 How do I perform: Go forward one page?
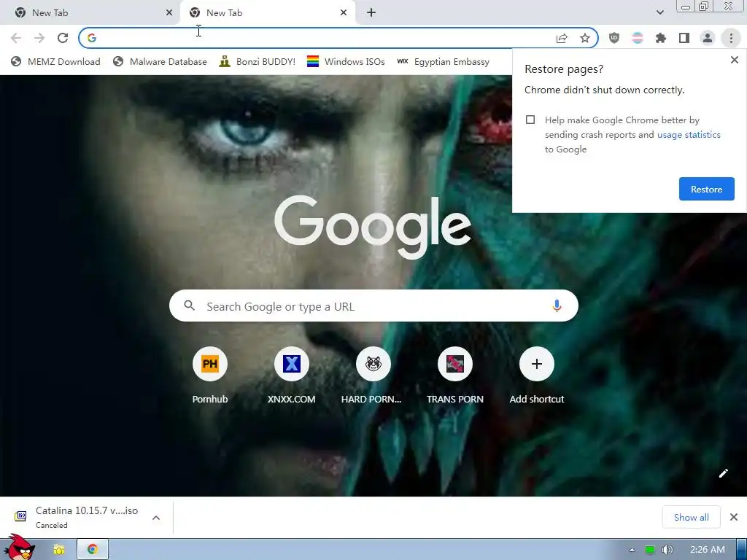pyautogui.click(x=39, y=38)
